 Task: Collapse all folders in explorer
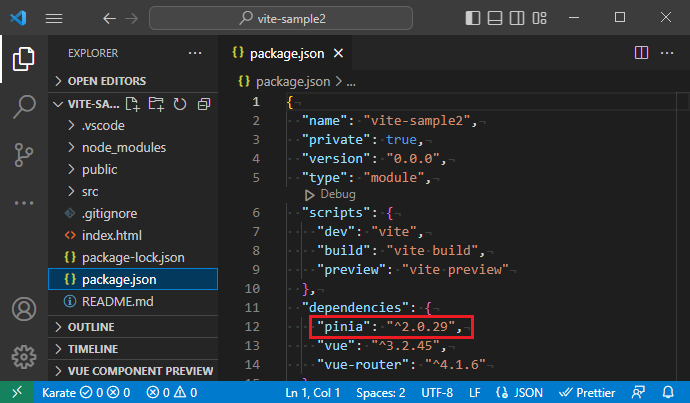204,104
